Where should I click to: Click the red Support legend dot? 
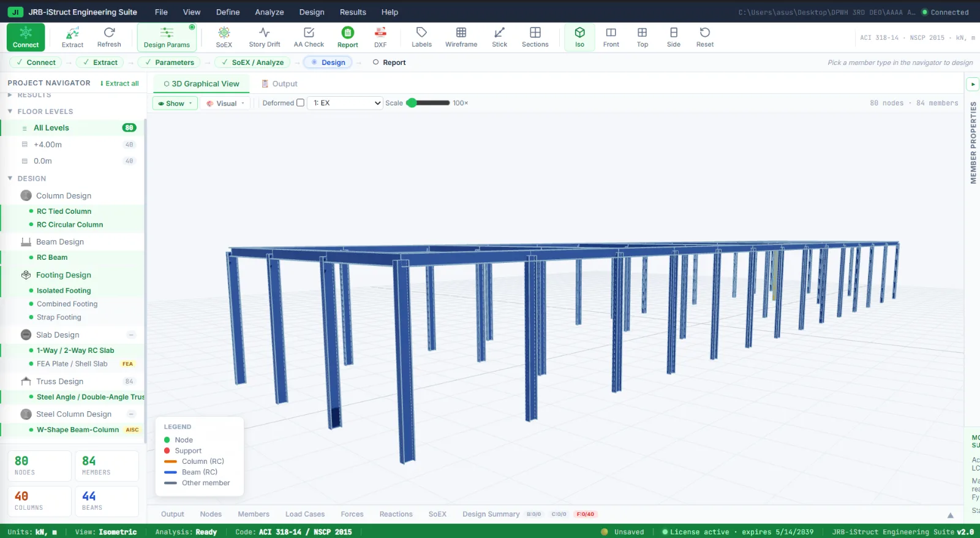[167, 450]
